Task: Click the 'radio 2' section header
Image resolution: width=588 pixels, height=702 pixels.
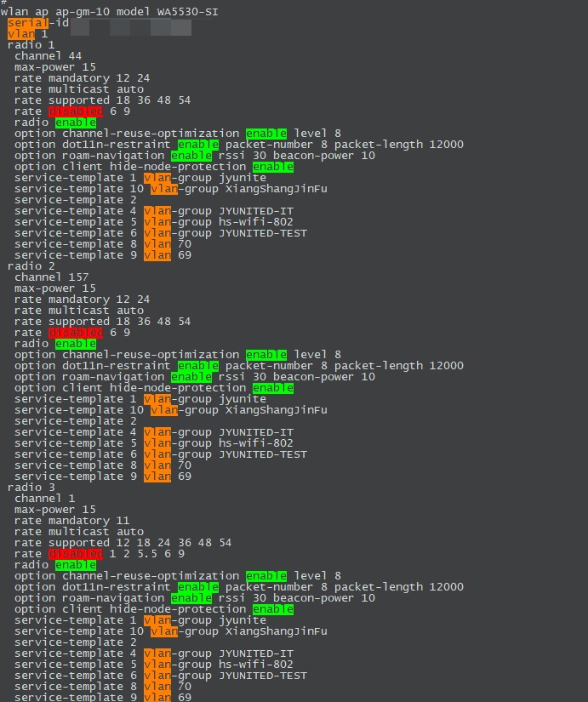Action: pyautogui.click(x=31, y=266)
